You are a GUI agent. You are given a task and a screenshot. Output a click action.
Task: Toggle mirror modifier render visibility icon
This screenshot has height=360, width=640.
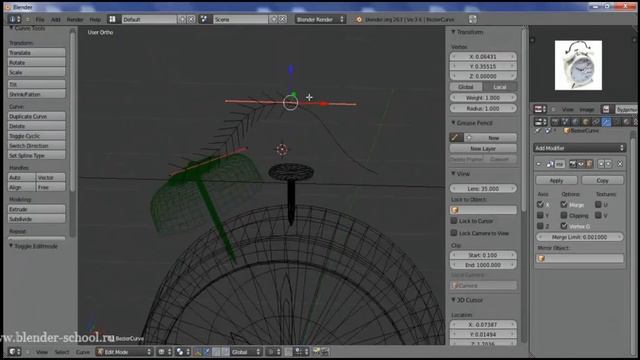pos(573,164)
